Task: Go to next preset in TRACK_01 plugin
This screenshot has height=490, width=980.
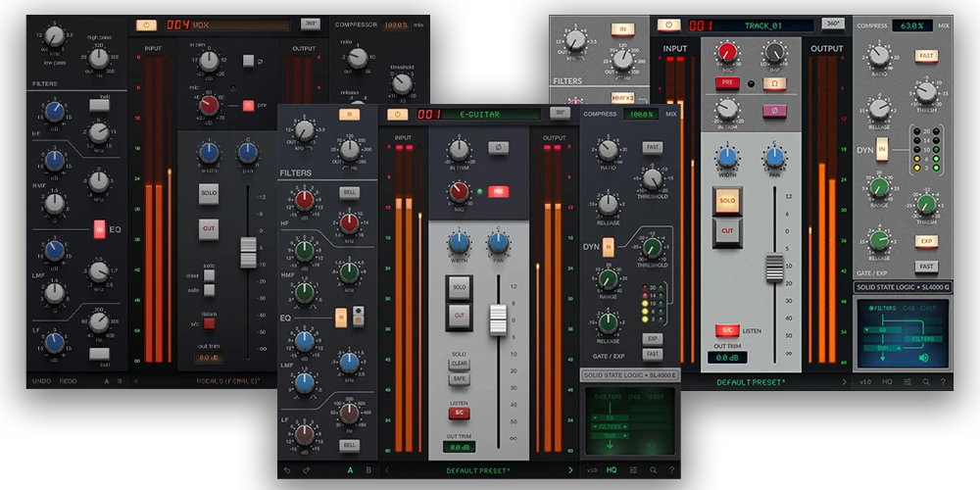Action: (845, 382)
